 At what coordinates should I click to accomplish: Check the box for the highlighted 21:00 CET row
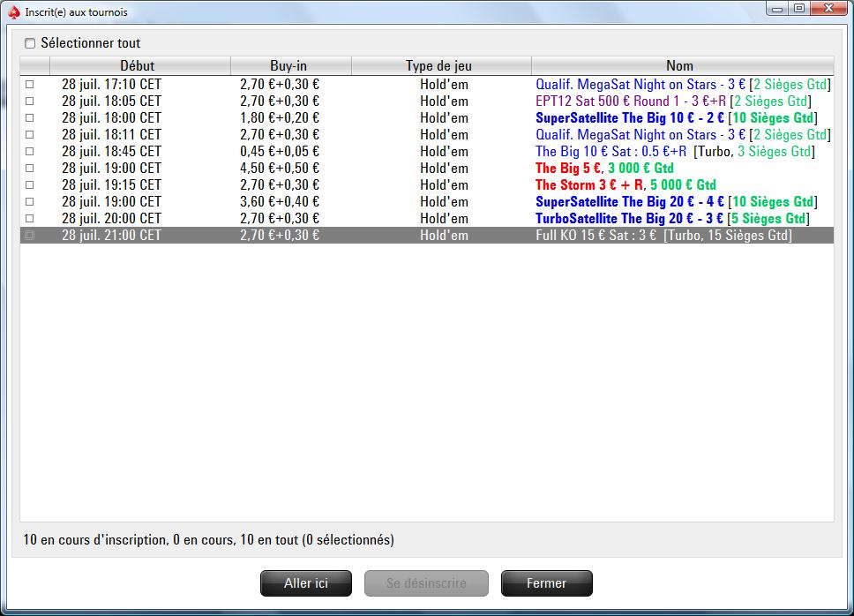pos(29,236)
